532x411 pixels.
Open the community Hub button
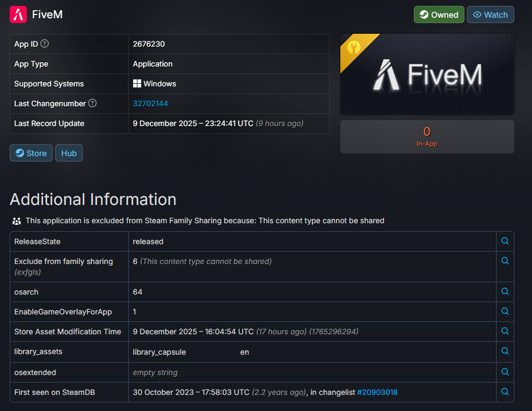click(69, 153)
